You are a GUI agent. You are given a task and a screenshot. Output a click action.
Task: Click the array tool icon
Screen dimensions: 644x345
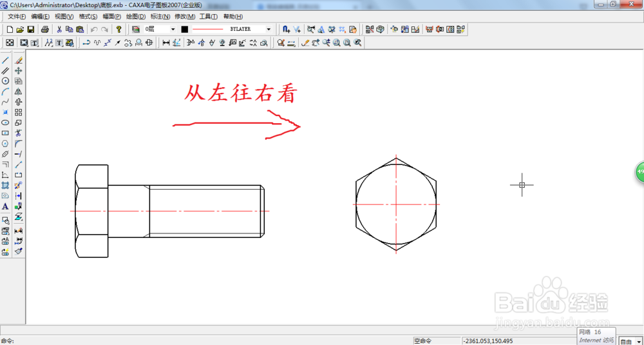click(19, 112)
